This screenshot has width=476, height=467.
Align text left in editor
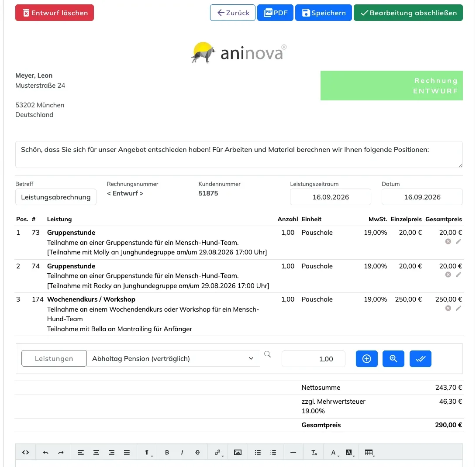[81, 453]
